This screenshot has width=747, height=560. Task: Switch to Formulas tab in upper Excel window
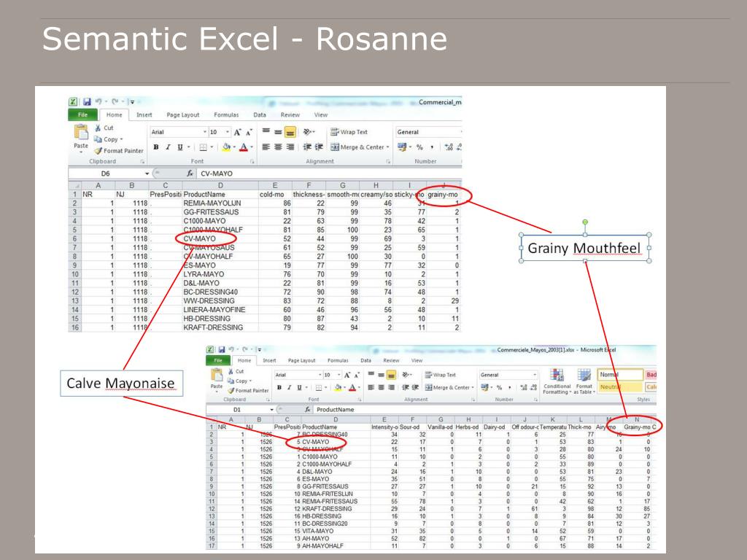[x=226, y=114]
